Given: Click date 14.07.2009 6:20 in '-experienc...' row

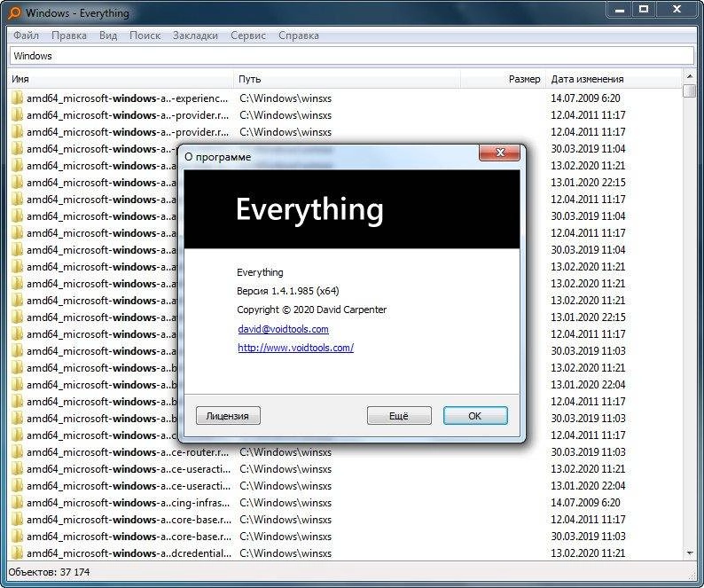Looking at the screenshot, I should click(x=585, y=98).
